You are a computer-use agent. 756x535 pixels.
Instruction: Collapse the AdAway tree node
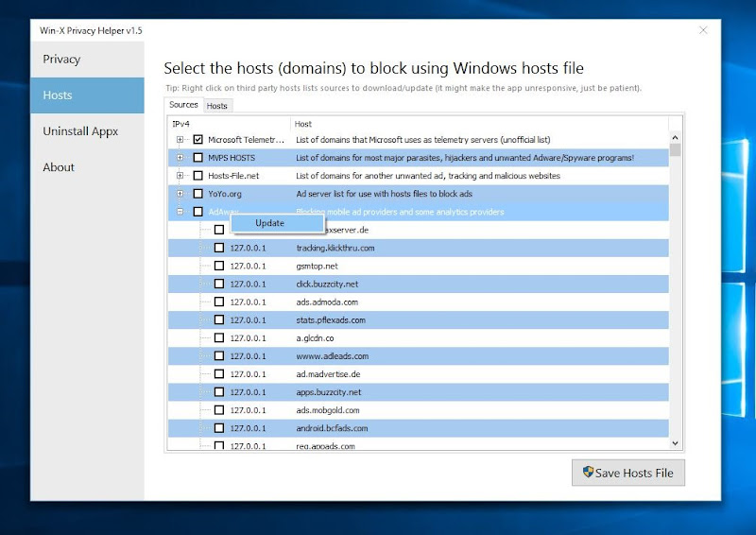[x=180, y=212]
